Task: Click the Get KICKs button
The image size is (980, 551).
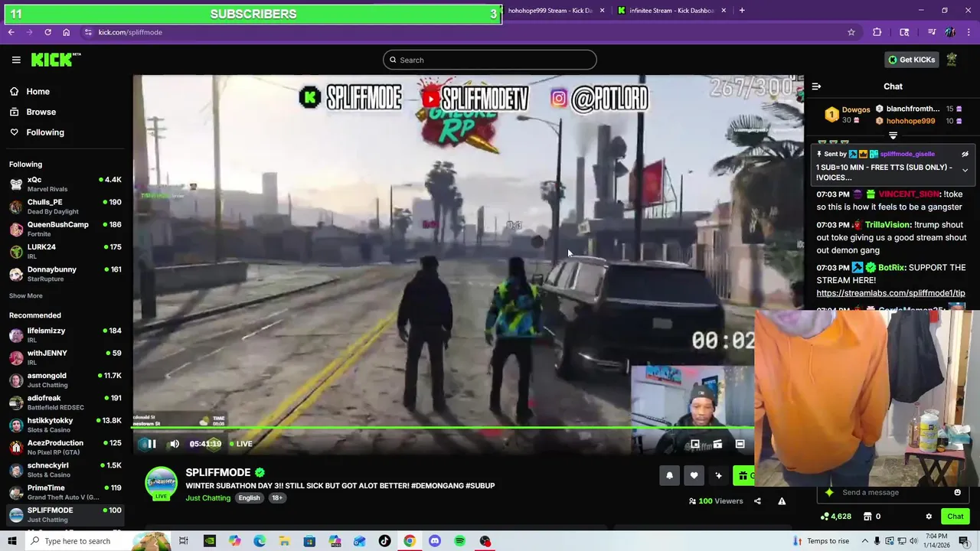Action: pyautogui.click(x=910, y=60)
